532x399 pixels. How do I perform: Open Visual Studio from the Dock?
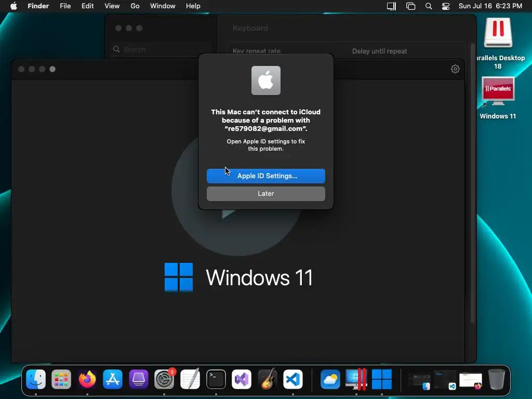pos(242,379)
